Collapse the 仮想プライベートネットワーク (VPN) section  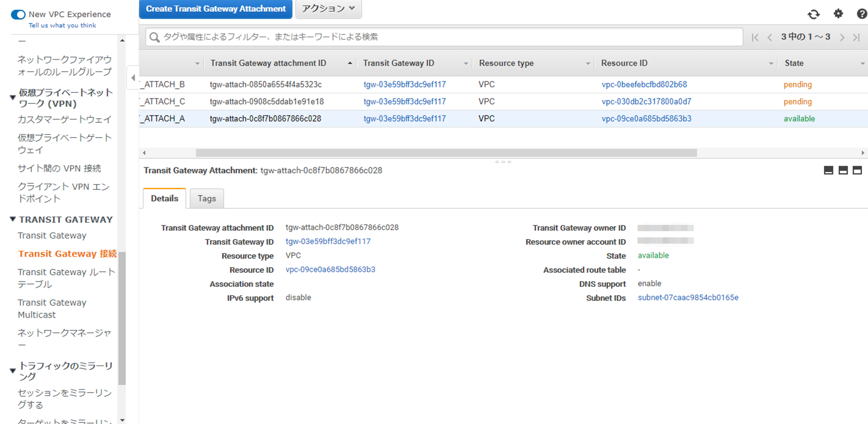point(13,97)
